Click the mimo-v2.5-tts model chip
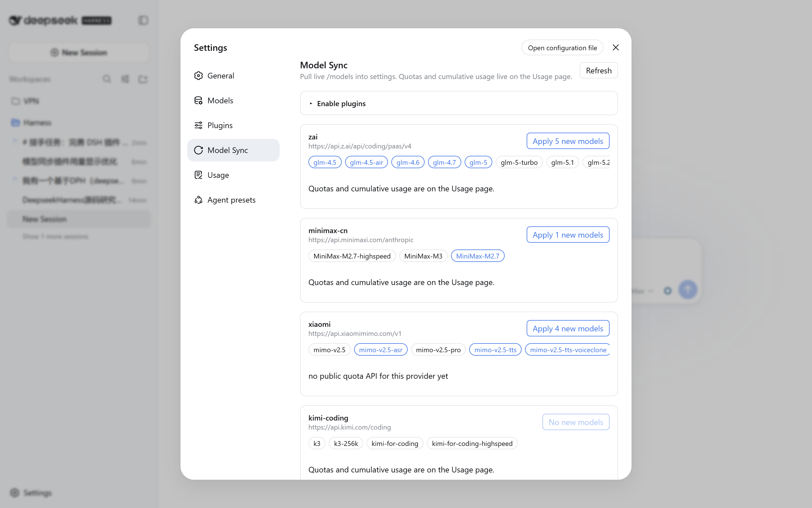This screenshot has width=812, height=508. [495, 350]
